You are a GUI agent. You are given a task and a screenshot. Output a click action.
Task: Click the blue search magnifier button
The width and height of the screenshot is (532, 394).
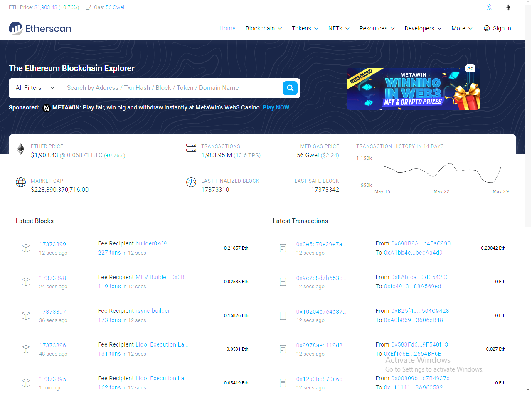tap(290, 88)
